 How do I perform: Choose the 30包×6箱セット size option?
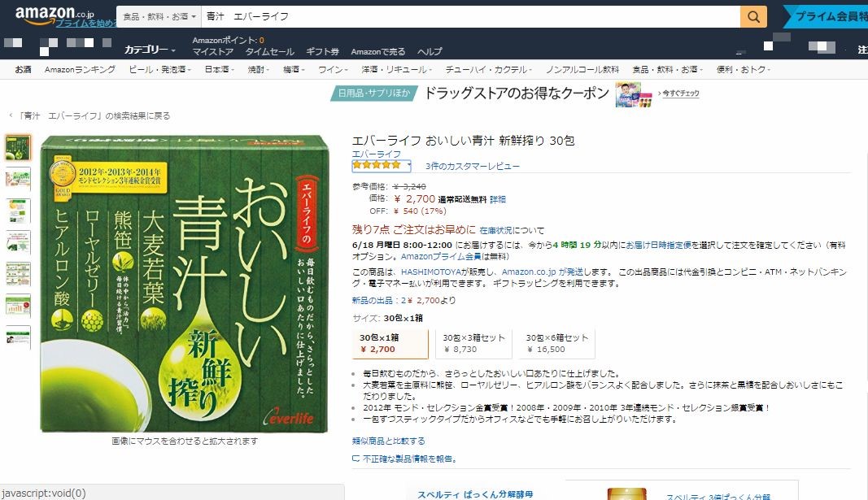point(557,343)
